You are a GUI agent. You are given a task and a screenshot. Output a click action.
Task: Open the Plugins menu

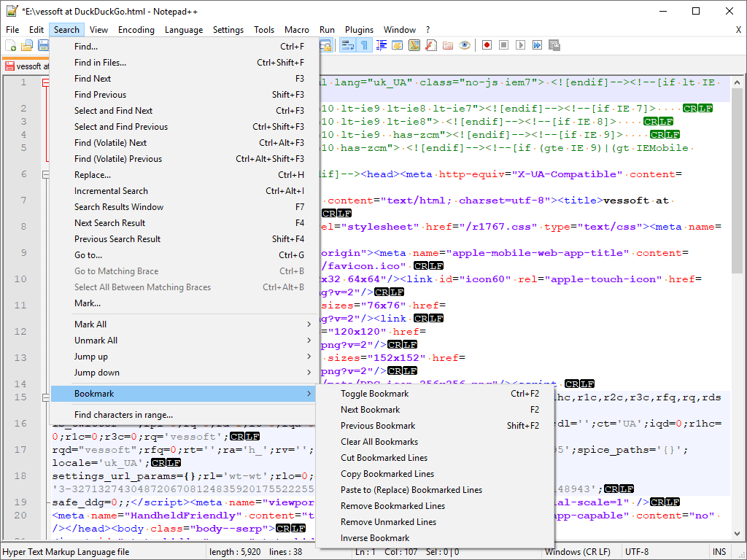[359, 29]
